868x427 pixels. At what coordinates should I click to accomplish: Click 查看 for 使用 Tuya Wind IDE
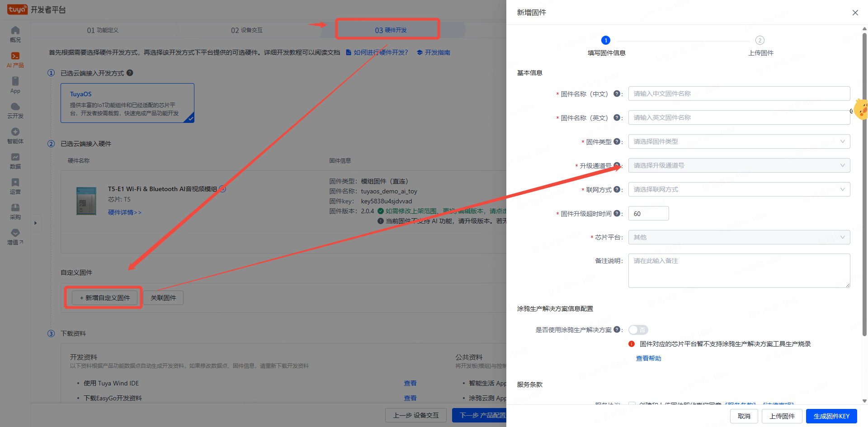tap(410, 383)
